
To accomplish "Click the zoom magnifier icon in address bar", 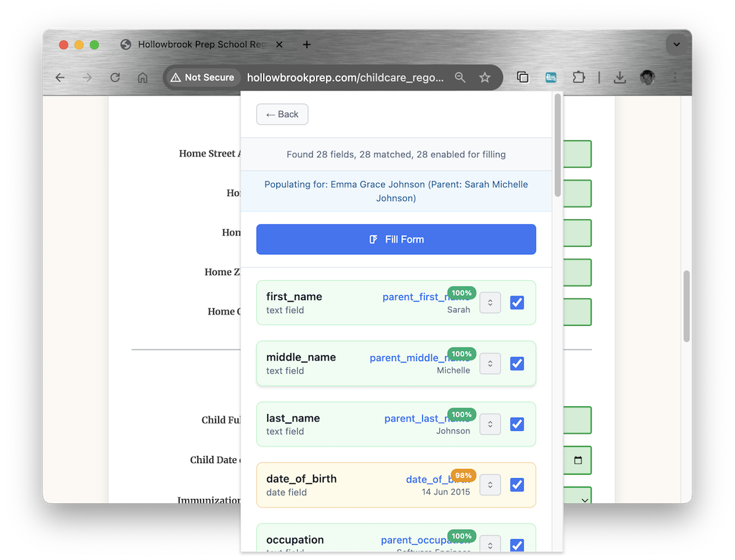I will (x=460, y=77).
